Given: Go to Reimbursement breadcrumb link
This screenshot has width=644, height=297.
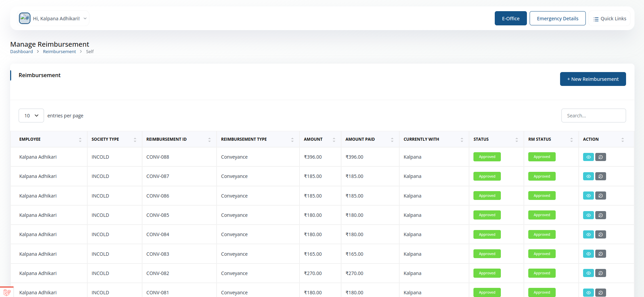Looking at the screenshot, I should (59, 51).
